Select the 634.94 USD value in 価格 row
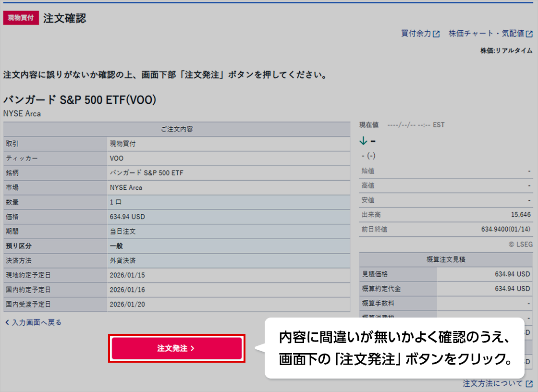The height and width of the screenshot is (392, 538). coord(127,217)
